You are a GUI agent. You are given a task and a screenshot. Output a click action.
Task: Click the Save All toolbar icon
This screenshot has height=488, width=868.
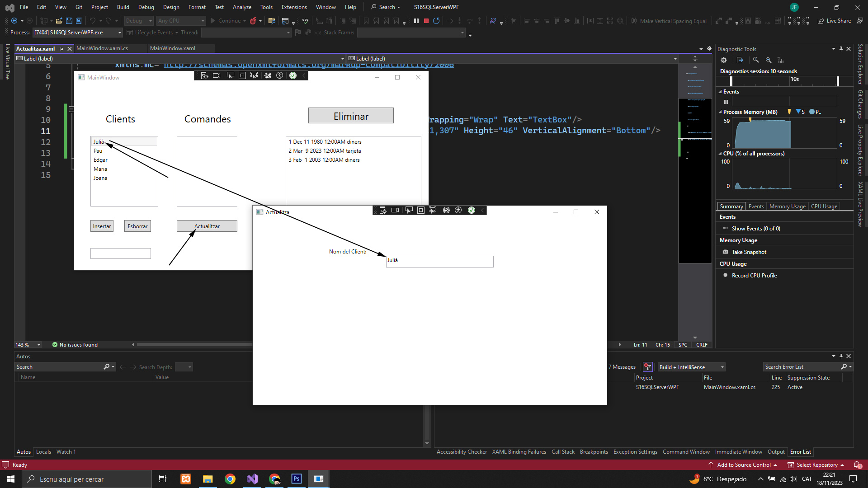coord(79,21)
